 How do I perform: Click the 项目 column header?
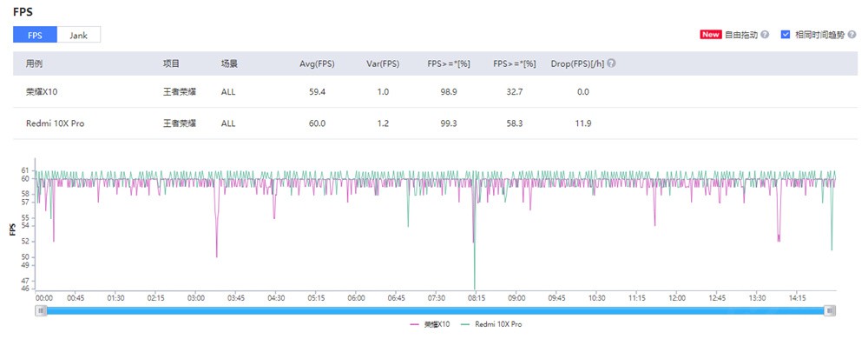[171, 63]
